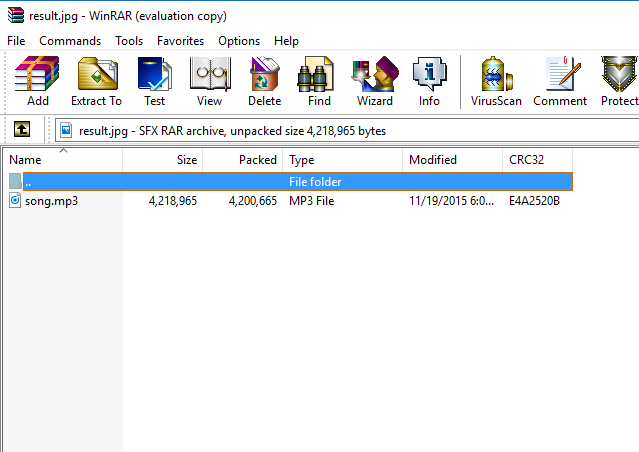Sort by Size column header
The image size is (639, 452).
coord(162,160)
